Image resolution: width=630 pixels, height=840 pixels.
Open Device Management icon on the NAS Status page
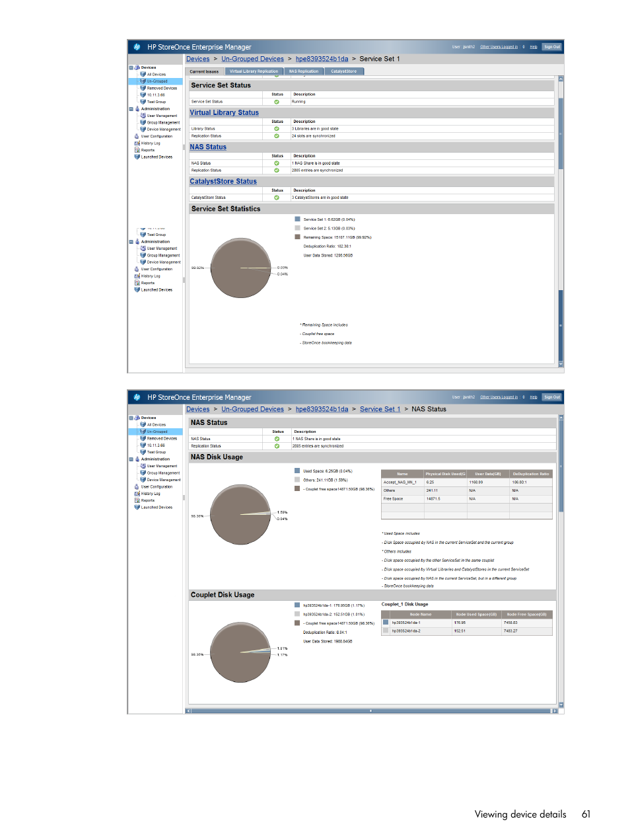point(143,480)
